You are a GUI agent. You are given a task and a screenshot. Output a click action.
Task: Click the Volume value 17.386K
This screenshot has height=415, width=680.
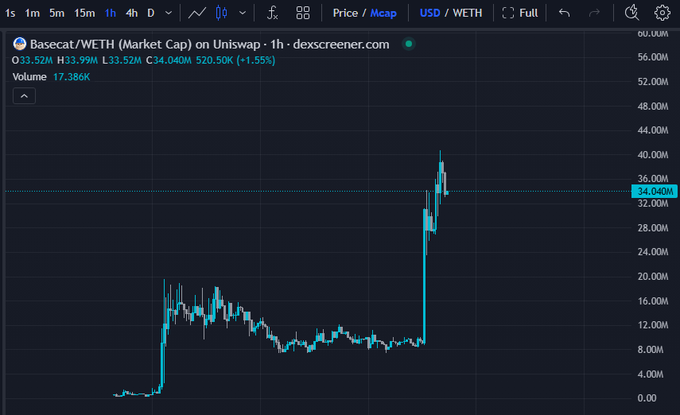(72, 77)
